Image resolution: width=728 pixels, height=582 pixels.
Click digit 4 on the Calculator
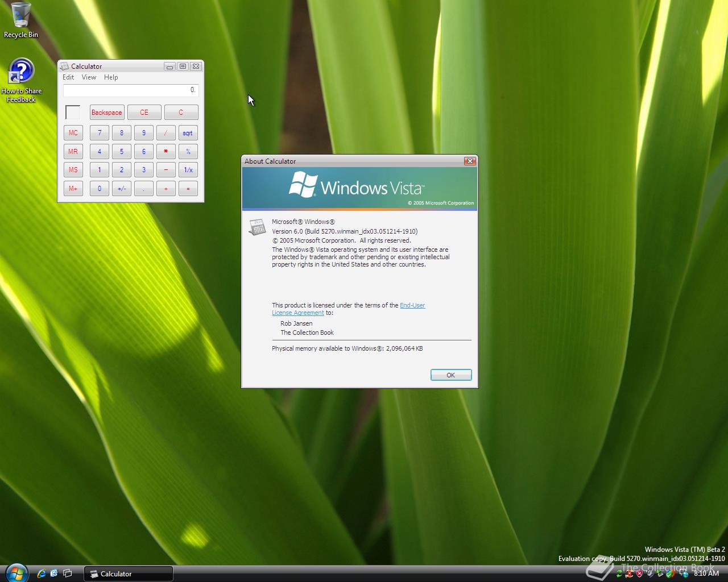(100, 152)
